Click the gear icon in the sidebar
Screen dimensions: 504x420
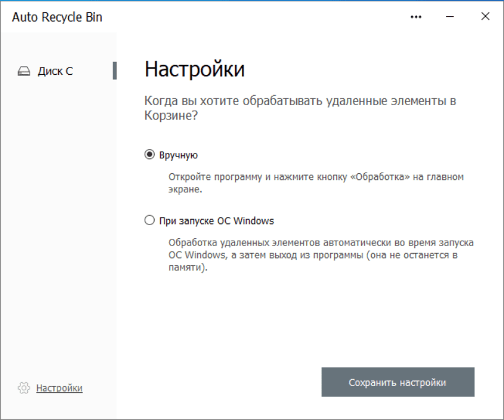[x=24, y=388]
